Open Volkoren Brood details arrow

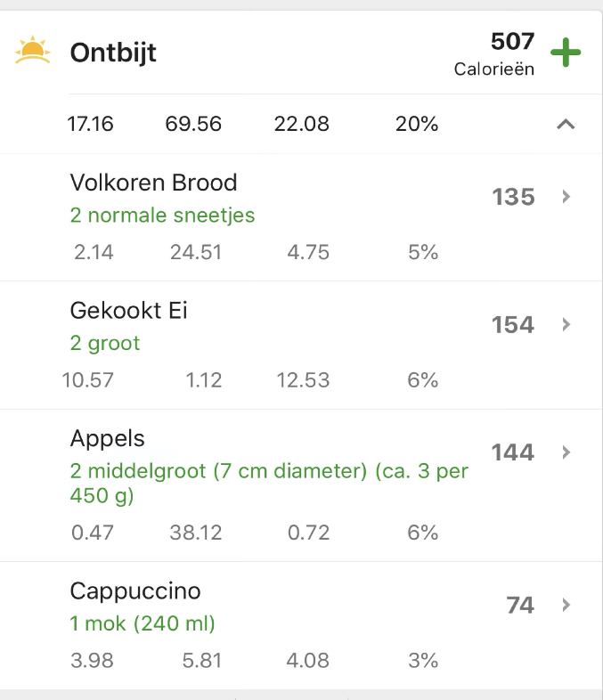point(566,197)
